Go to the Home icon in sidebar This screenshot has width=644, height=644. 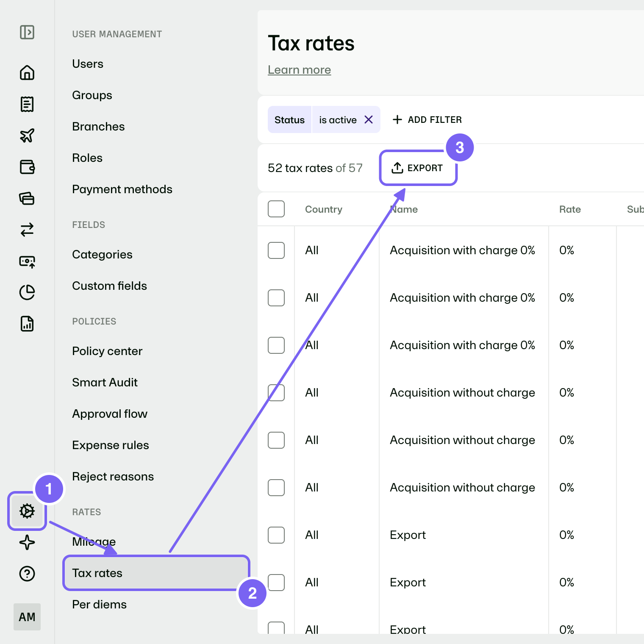point(27,72)
